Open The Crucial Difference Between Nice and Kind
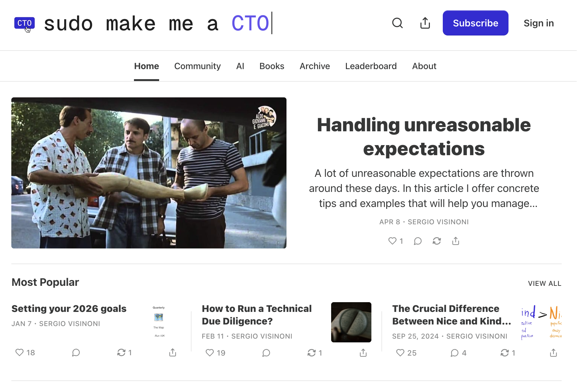 452,315
